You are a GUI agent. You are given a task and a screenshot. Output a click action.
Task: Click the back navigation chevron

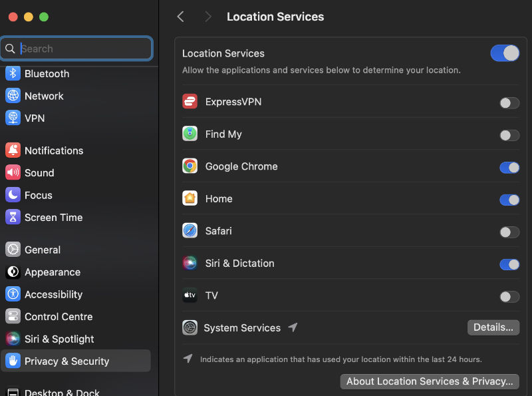click(x=180, y=17)
